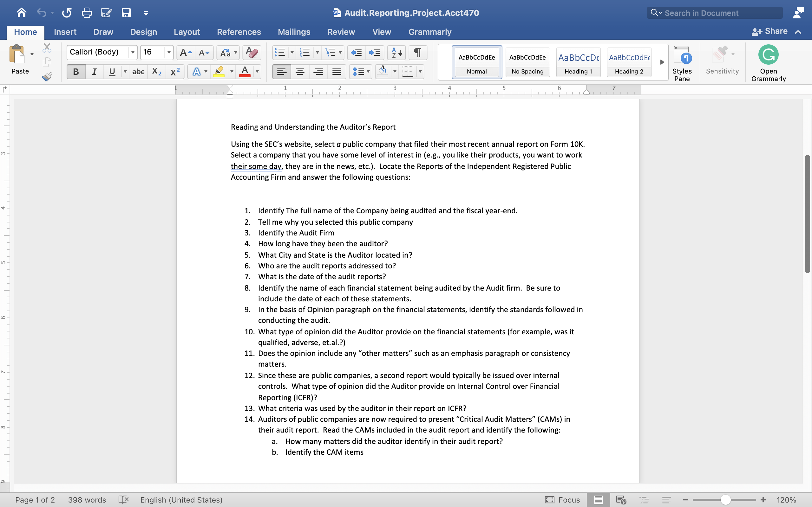The height and width of the screenshot is (507, 812).
Task: Toggle bold formatting
Action: (x=75, y=71)
